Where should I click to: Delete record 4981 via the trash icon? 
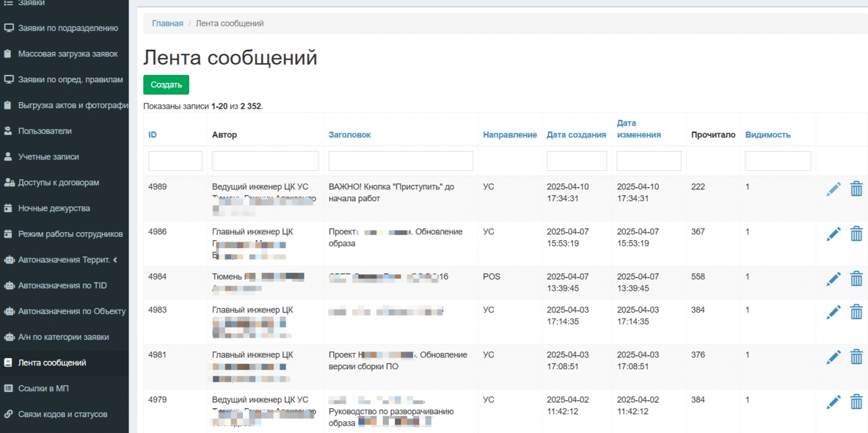[856, 357]
